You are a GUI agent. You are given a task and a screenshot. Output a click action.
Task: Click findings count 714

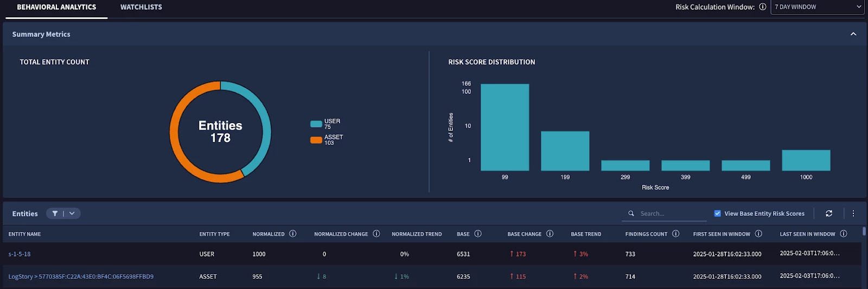pyautogui.click(x=630, y=277)
